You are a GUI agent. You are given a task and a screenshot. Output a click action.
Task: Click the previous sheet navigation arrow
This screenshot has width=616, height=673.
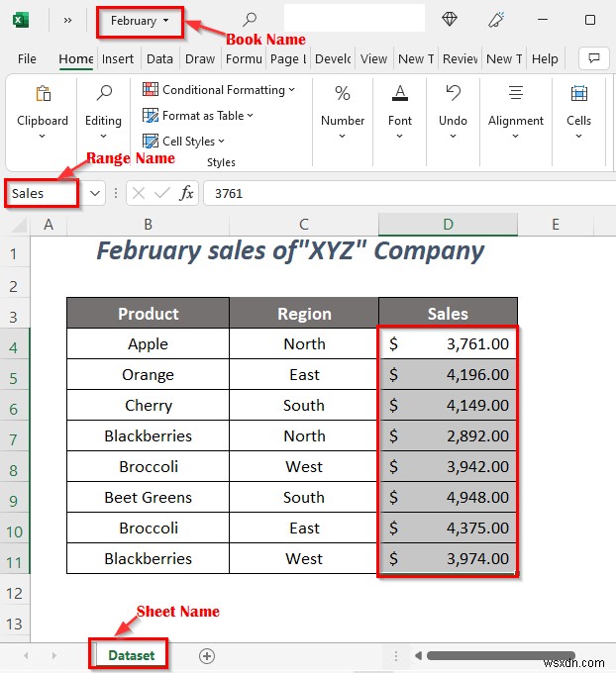pos(26,655)
